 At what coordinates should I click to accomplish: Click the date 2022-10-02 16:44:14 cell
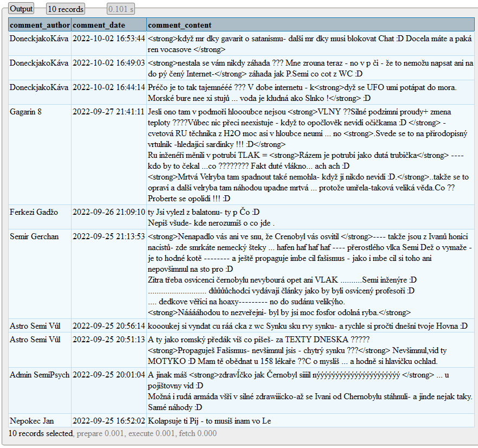[x=108, y=87]
